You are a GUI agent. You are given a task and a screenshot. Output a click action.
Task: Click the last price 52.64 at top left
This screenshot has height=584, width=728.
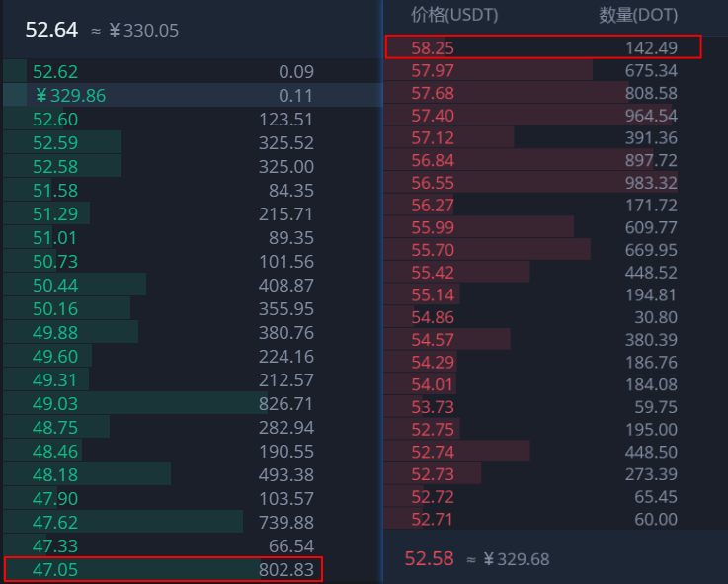51,30
